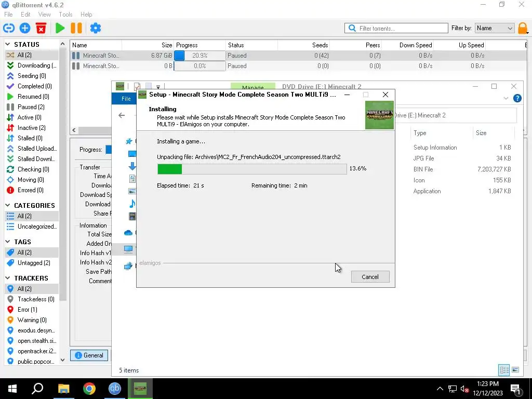Click the green Resume play icon
The height and width of the screenshot is (399, 532).
[60, 28]
